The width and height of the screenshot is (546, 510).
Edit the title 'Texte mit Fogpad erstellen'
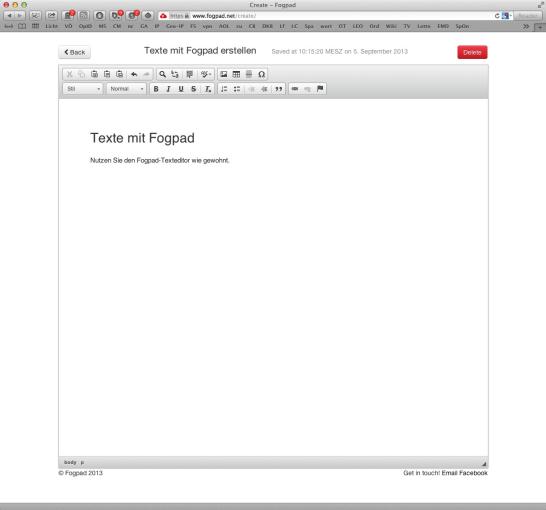[x=200, y=51]
